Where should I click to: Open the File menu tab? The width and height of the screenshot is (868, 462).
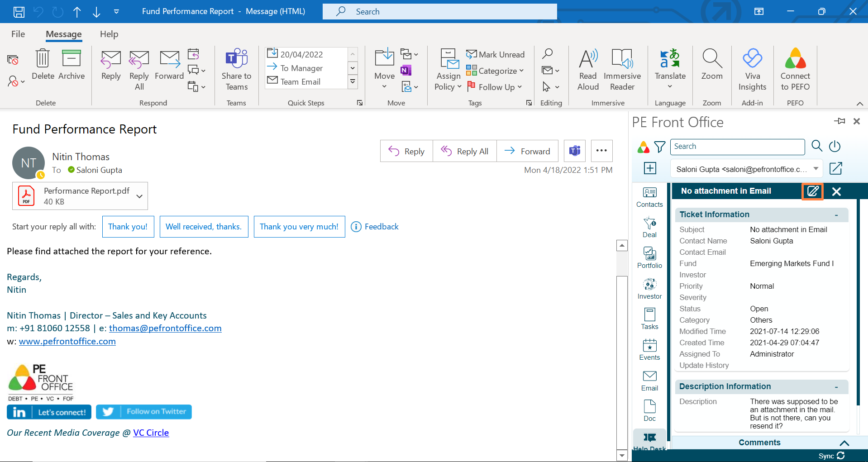click(x=18, y=34)
